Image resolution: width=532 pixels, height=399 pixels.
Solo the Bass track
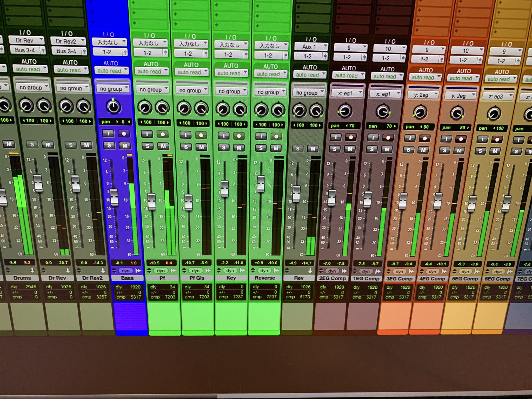tap(109, 145)
